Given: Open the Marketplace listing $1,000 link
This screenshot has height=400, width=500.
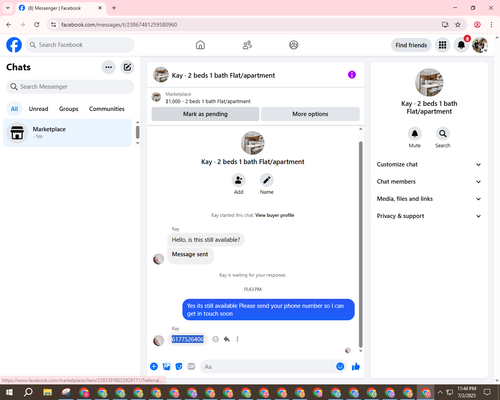Looking at the screenshot, I should pyautogui.click(x=208, y=101).
